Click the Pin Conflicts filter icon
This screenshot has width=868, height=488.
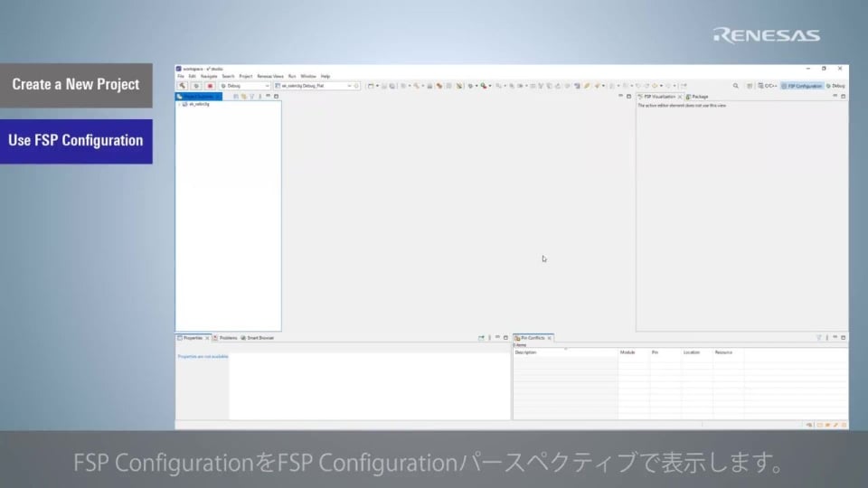click(819, 337)
